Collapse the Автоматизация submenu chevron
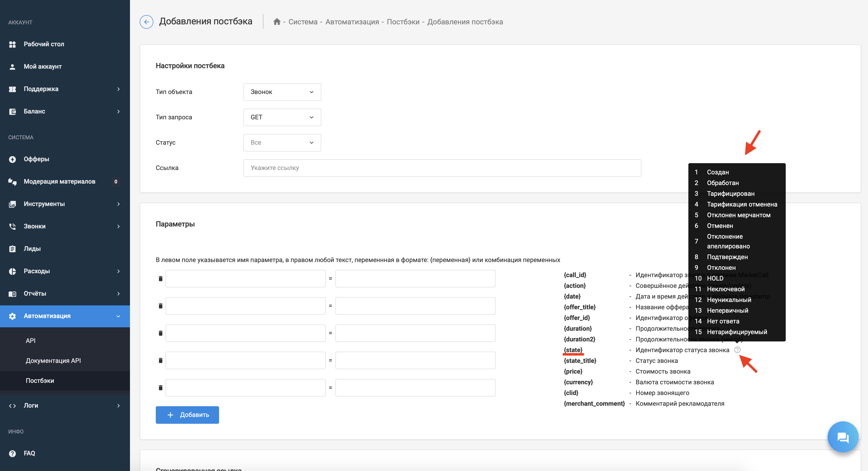This screenshot has width=868, height=471. (x=118, y=316)
